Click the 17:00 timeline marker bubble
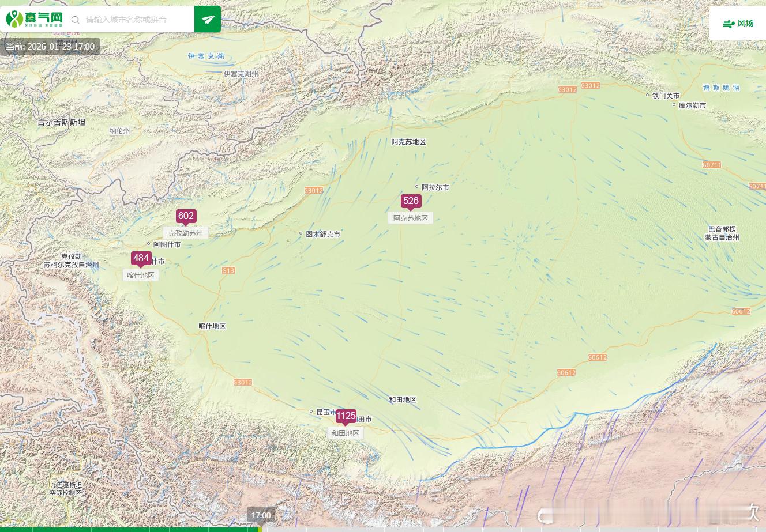 tap(261, 515)
